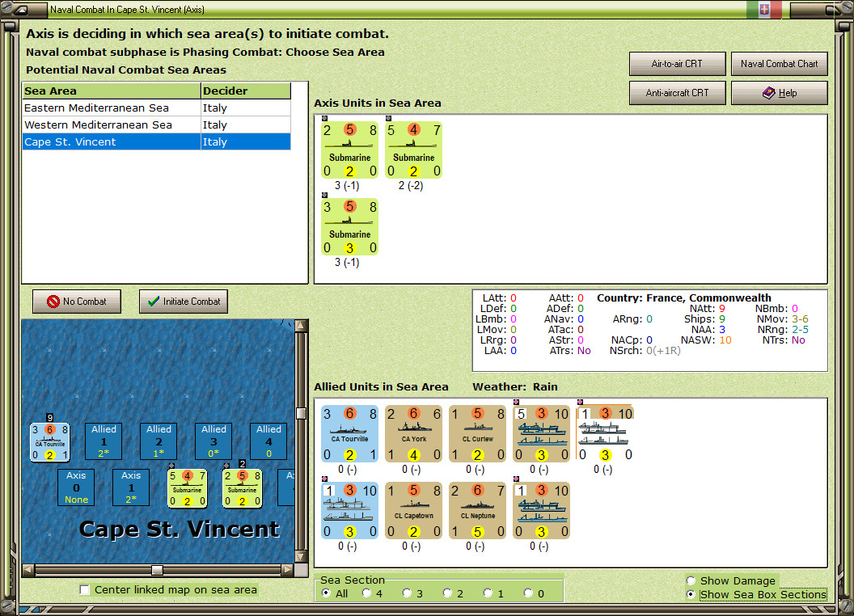Screen dimensions: 854x616
Task: Click Initiate Combat button
Action: 184,302
